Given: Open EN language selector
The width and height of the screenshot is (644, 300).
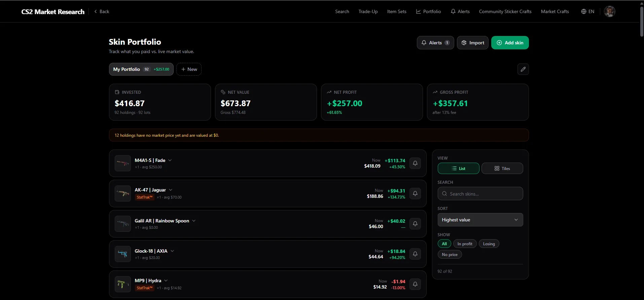Looking at the screenshot, I should (587, 11).
